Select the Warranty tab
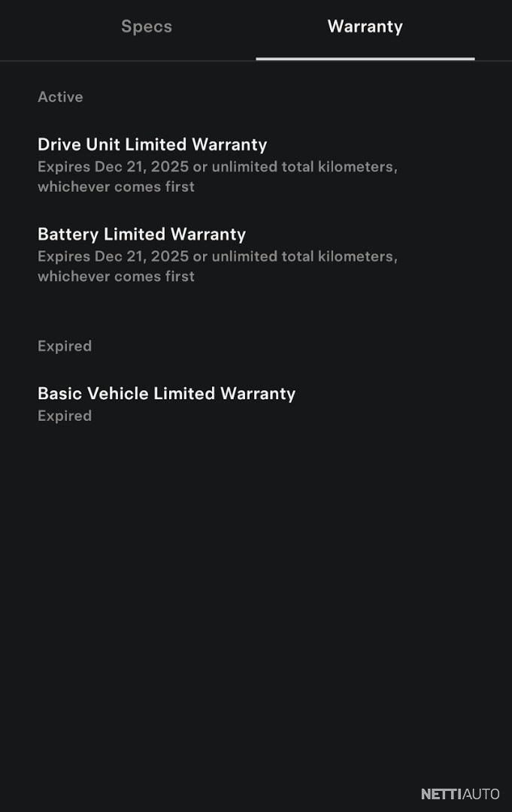Screen dimensions: 512x812 (365, 27)
